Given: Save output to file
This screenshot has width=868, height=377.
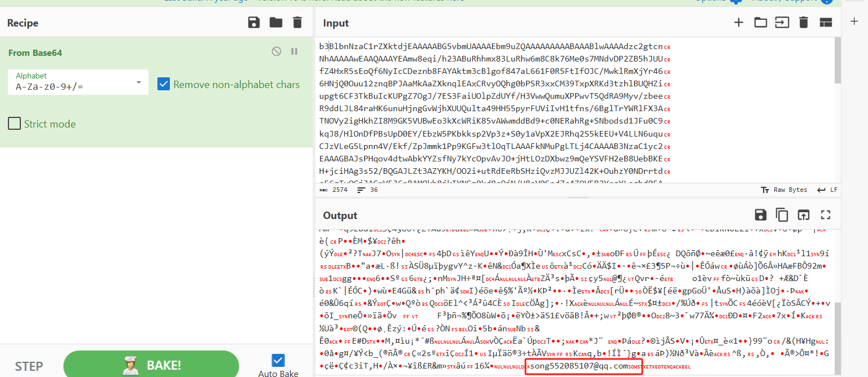Looking at the screenshot, I should click(760, 214).
